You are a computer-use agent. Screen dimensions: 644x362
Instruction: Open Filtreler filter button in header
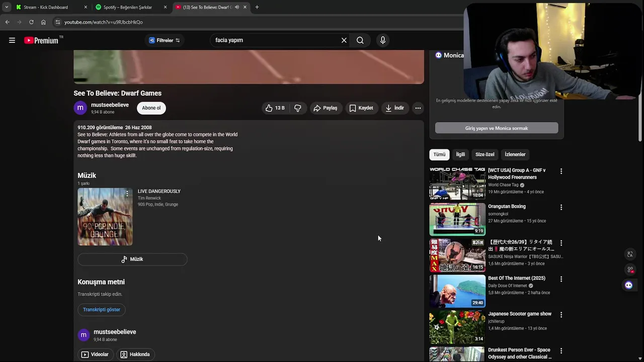pos(164,40)
